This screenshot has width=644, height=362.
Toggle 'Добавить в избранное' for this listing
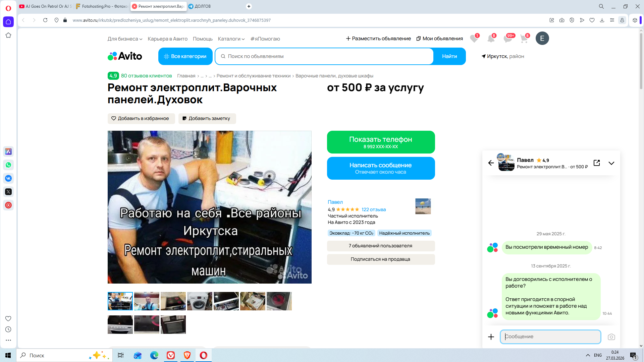click(141, 119)
